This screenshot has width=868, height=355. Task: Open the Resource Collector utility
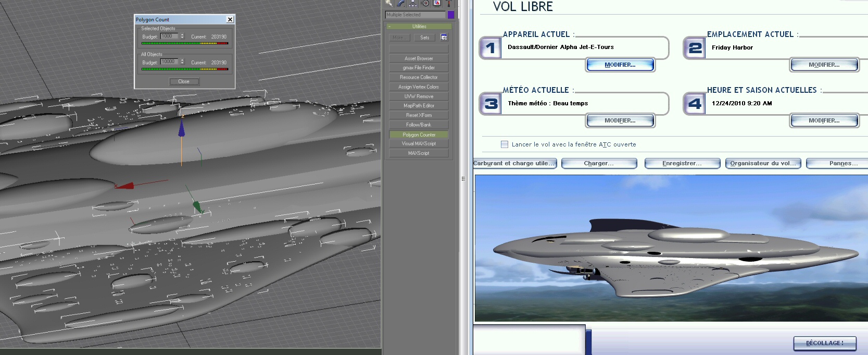(419, 77)
